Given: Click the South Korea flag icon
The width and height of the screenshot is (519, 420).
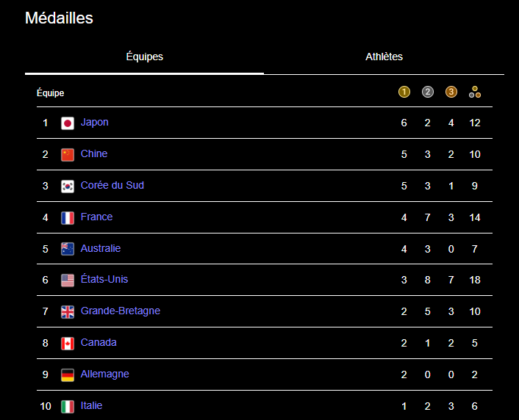Looking at the screenshot, I should (68, 187).
